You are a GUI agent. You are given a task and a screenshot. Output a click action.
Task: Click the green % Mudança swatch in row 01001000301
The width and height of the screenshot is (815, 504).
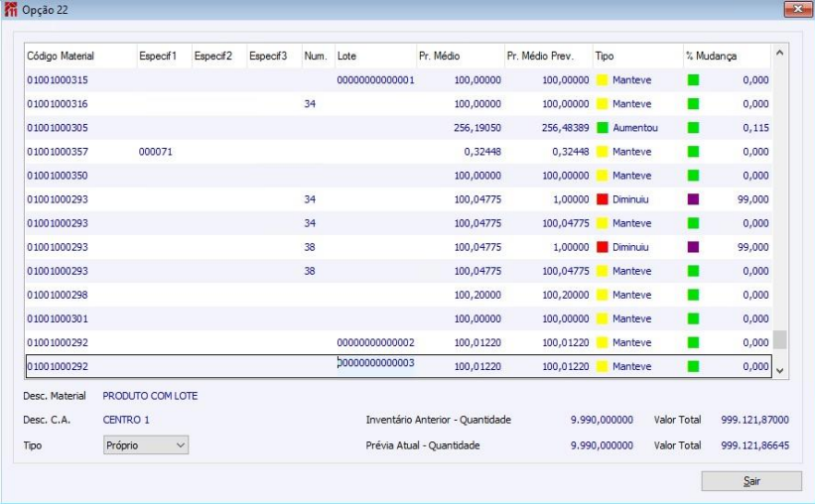point(693,319)
